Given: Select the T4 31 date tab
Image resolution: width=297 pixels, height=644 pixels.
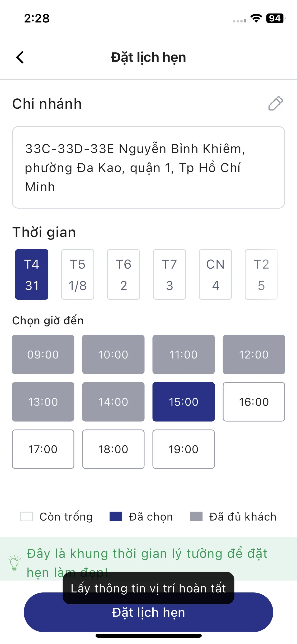Looking at the screenshot, I should (32, 274).
